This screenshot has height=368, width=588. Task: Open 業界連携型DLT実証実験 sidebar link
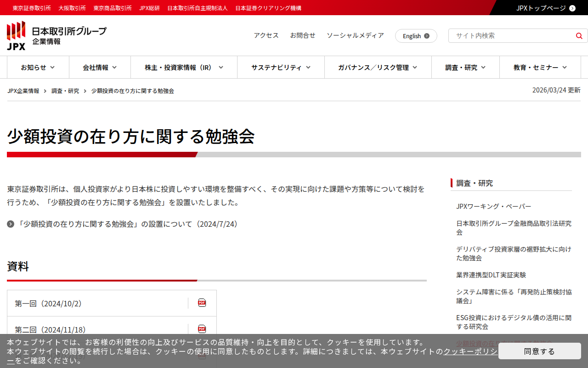point(491,275)
